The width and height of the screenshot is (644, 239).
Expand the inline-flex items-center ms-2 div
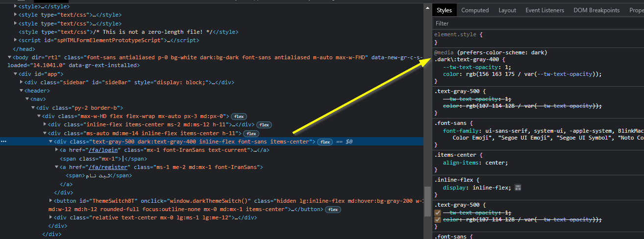pos(45,125)
